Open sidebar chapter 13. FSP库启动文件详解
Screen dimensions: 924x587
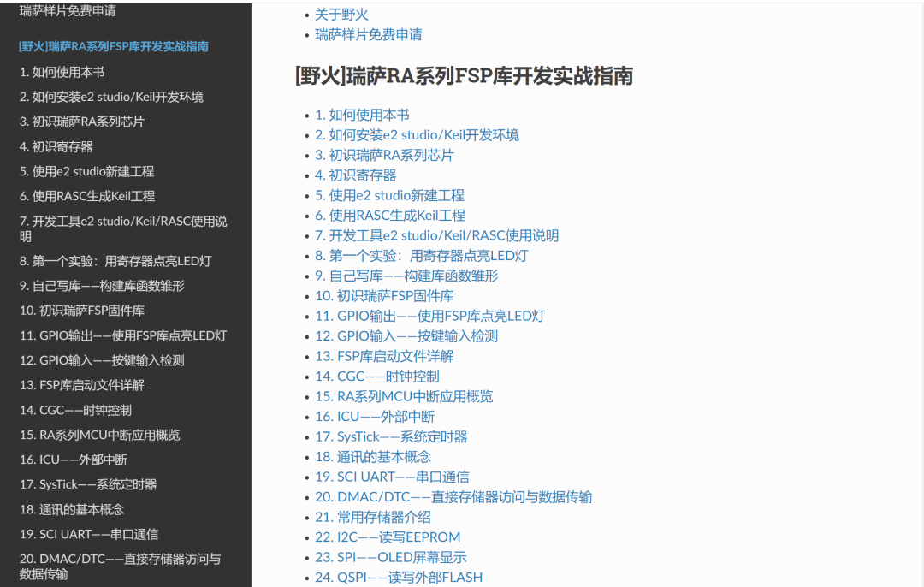pyautogui.click(x=82, y=385)
